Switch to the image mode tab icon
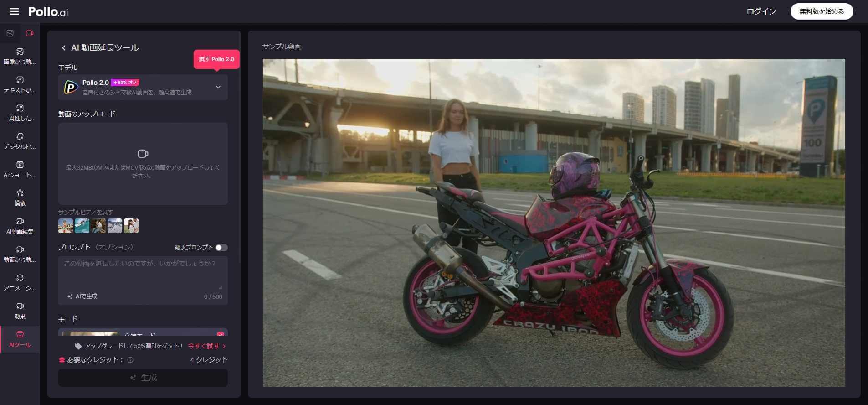868x405 pixels. [10, 33]
